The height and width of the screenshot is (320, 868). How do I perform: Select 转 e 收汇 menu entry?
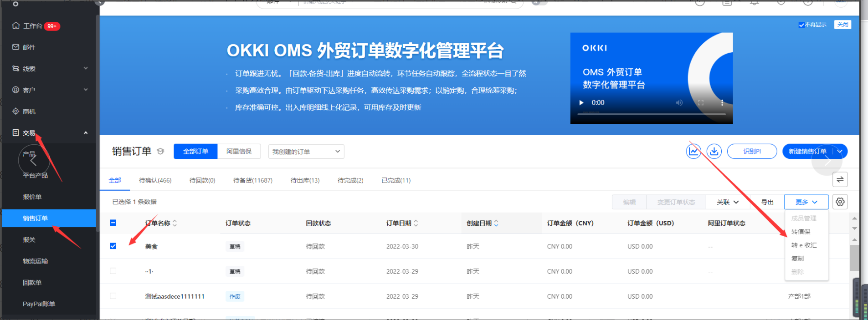pos(804,245)
